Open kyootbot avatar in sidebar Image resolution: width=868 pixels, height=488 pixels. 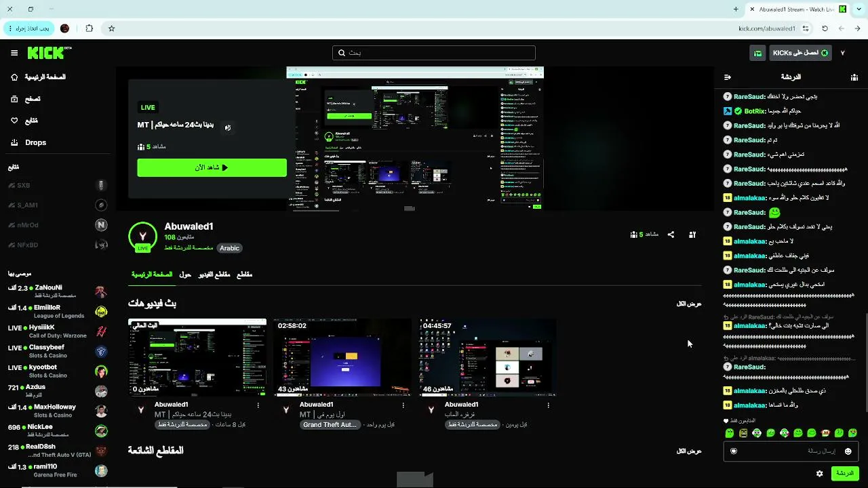click(x=101, y=371)
